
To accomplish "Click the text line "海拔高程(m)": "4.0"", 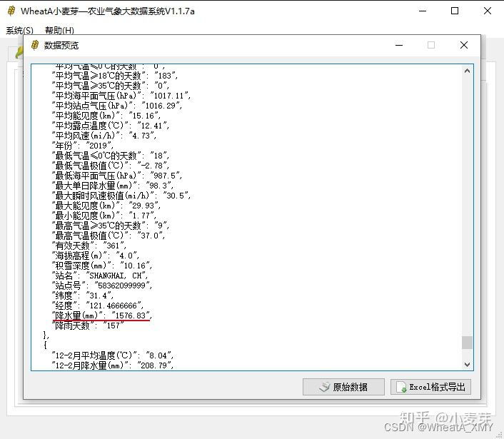I will pos(96,256).
